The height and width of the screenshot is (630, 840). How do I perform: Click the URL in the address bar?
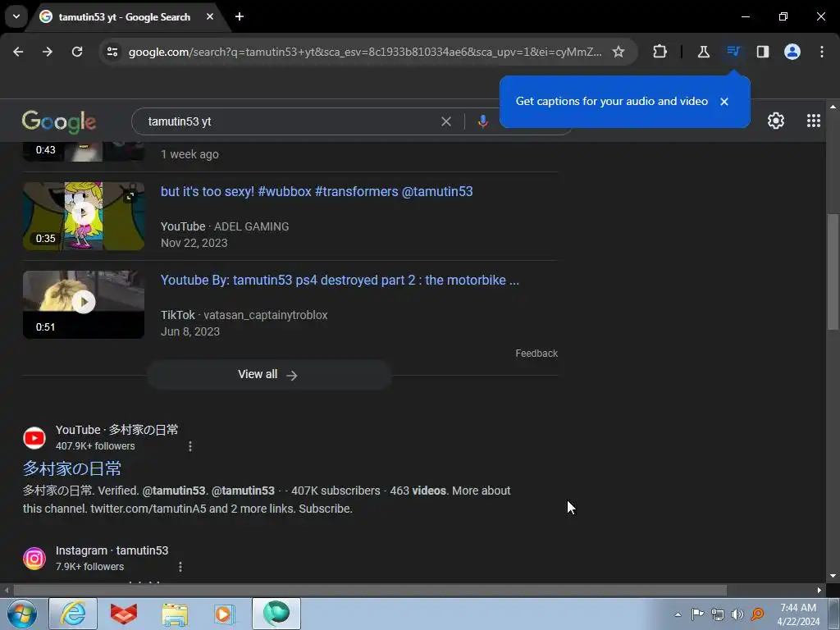point(364,52)
